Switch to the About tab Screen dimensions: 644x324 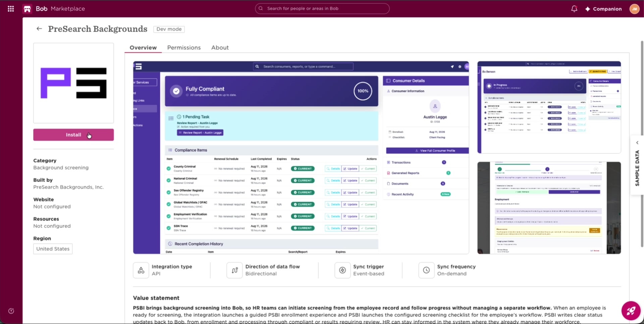click(x=220, y=48)
